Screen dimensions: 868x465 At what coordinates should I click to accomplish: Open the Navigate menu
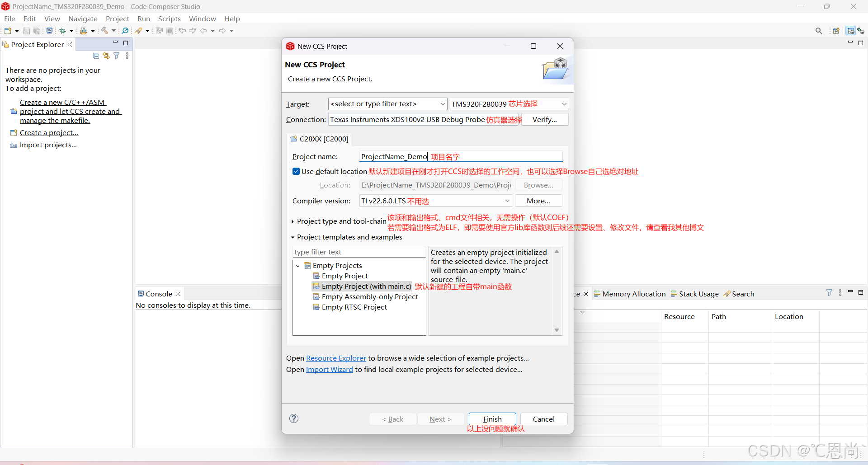pyautogui.click(x=83, y=19)
